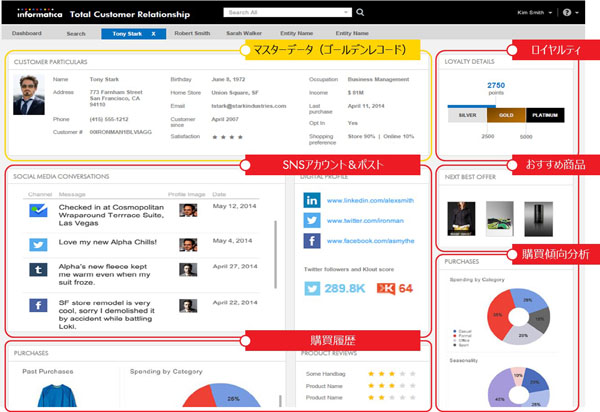600x412 pixels.
Task: Click the Date column header
Action: pos(219,194)
